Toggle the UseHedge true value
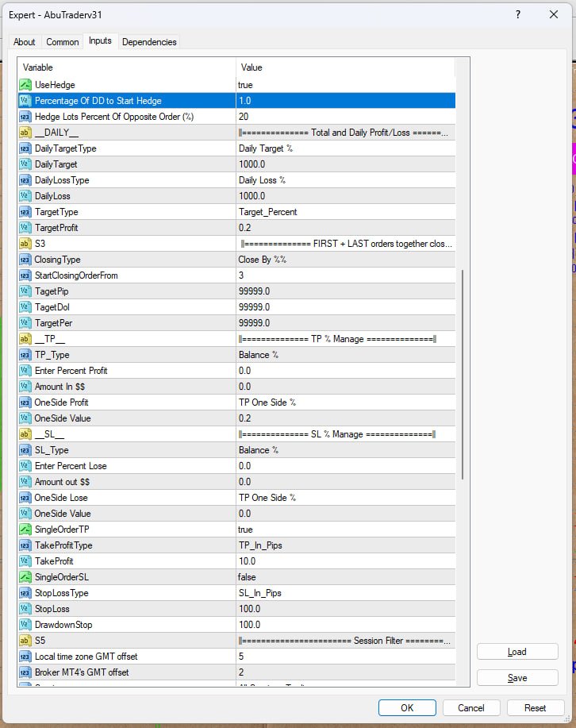 [346, 85]
